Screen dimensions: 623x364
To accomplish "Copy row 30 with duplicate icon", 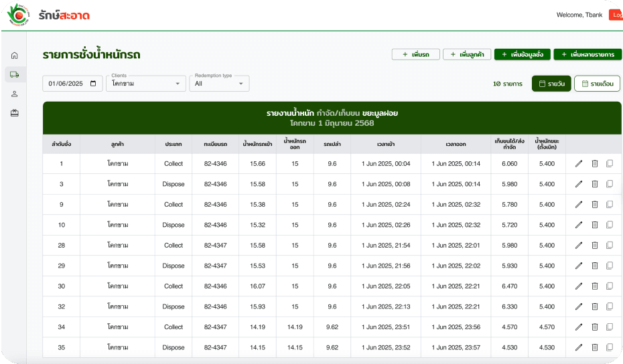I will coord(609,286).
